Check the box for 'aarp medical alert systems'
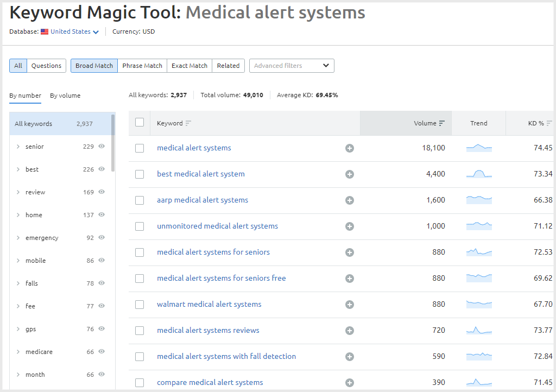Image resolution: width=556 pixels, height=392 pixels. coord(140,200)
